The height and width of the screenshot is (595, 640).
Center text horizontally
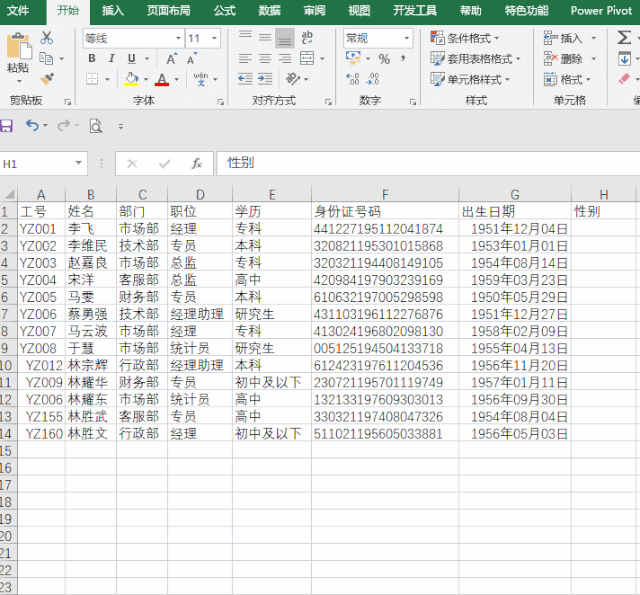(265, 59)
